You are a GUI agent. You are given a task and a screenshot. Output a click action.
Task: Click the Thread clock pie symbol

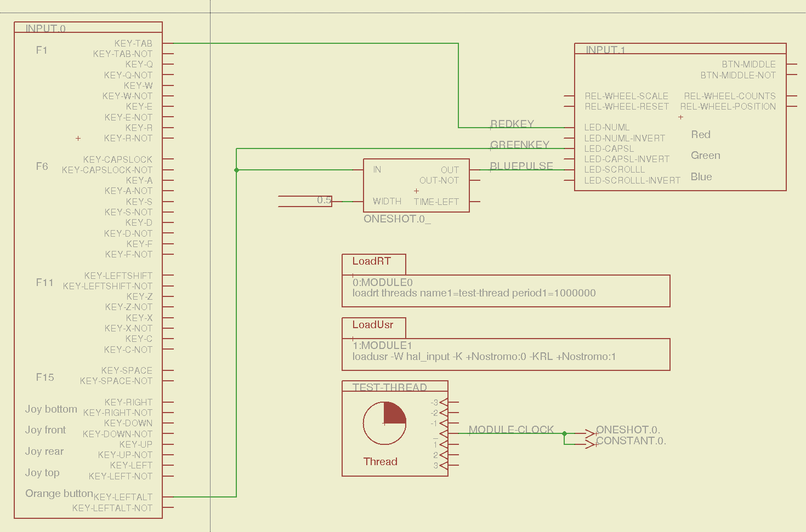384,423
